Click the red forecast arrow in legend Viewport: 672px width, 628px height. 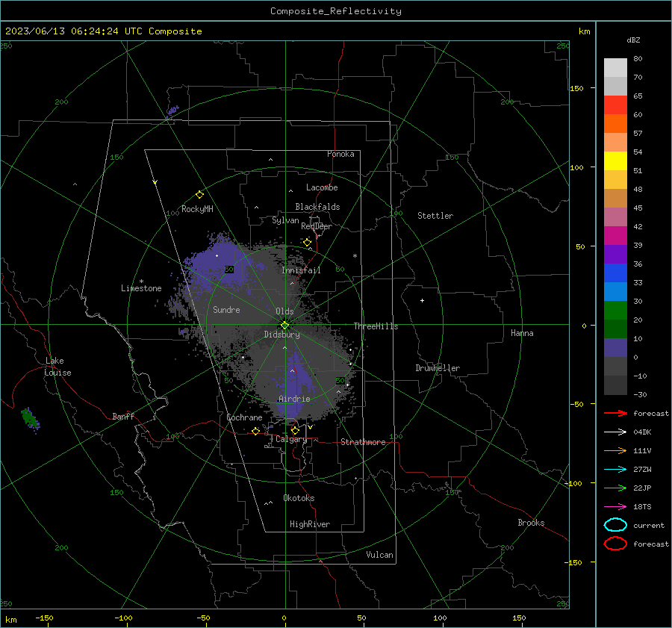615,413
